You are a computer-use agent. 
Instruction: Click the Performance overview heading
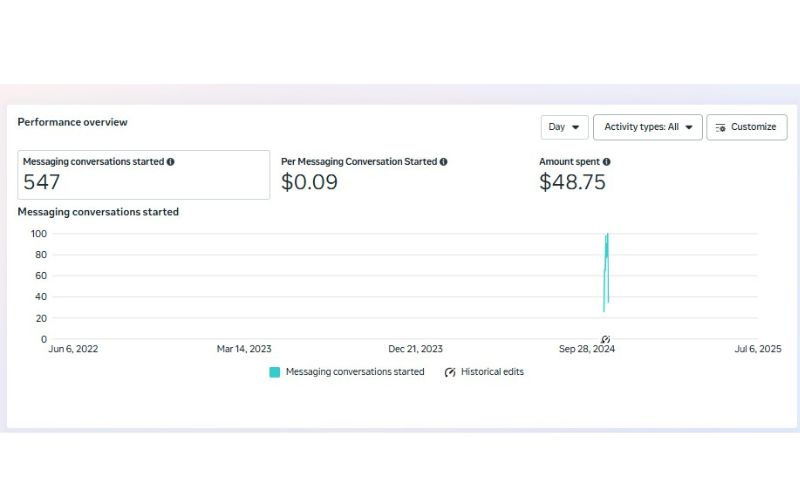click(72, 122)
